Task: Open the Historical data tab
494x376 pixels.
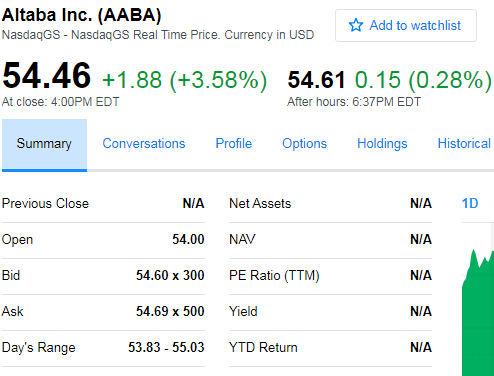Action: tap(464, 144)
